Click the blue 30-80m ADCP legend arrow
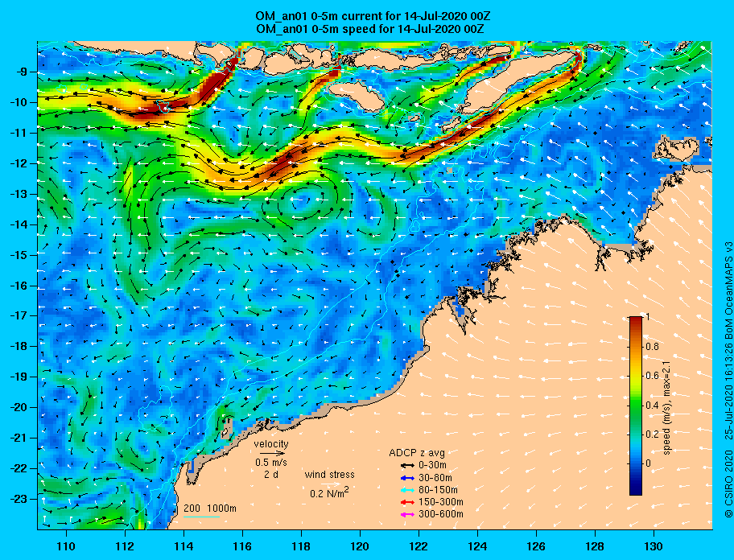Image resolution: width=734 pixels, height=560 pixels. pos(407,478)
